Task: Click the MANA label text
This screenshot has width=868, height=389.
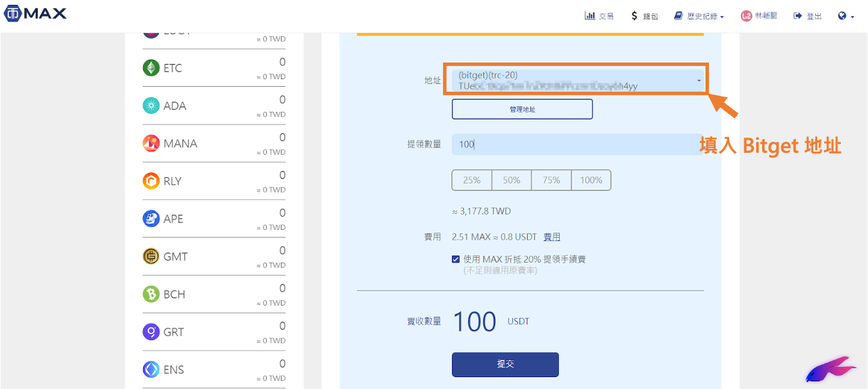Action: pyautogui.click(x=181, y=143)
